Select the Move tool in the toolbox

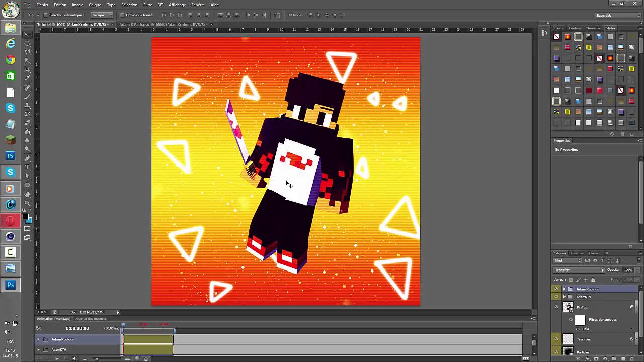(x=28, y=34)
